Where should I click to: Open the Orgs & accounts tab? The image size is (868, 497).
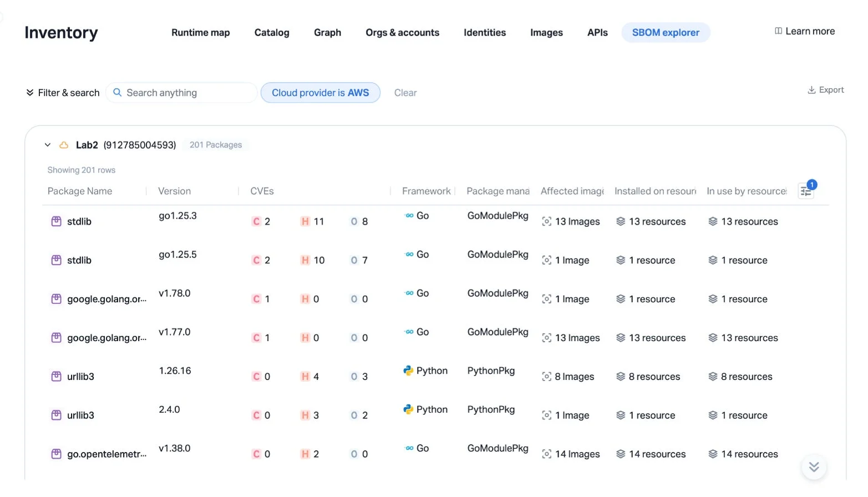[x=402, y=33]
